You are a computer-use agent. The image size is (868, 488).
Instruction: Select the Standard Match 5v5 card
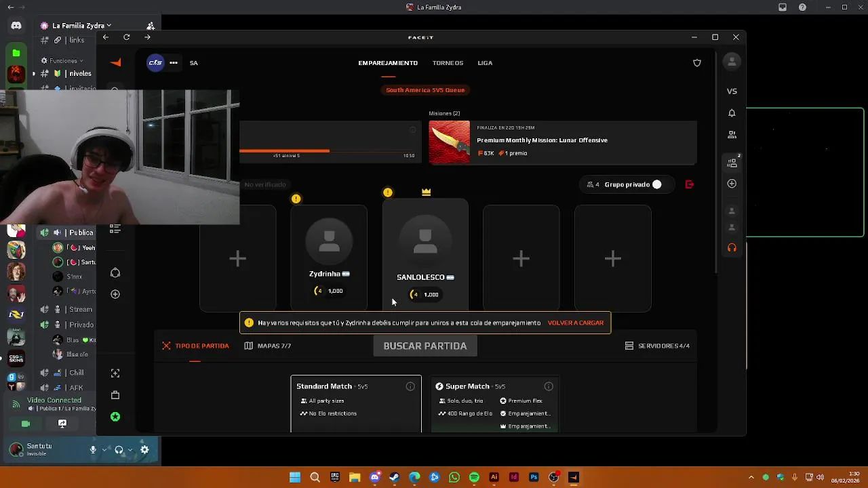pos(356,404)
